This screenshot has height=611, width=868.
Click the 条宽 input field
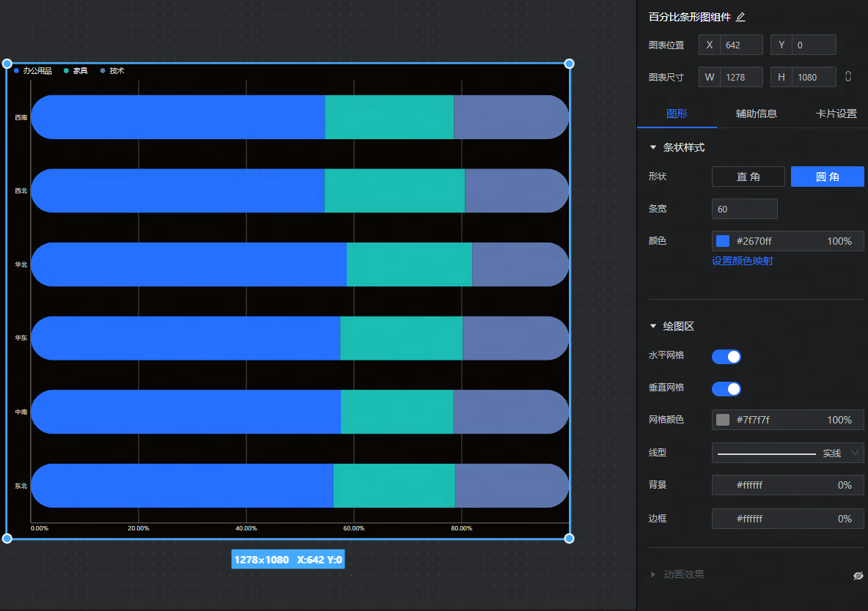(x=744, y=209)
